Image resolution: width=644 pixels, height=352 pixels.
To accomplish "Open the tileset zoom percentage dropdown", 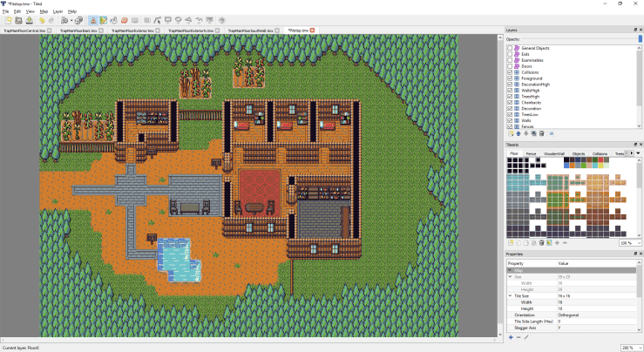I will [x=627, y=243].
